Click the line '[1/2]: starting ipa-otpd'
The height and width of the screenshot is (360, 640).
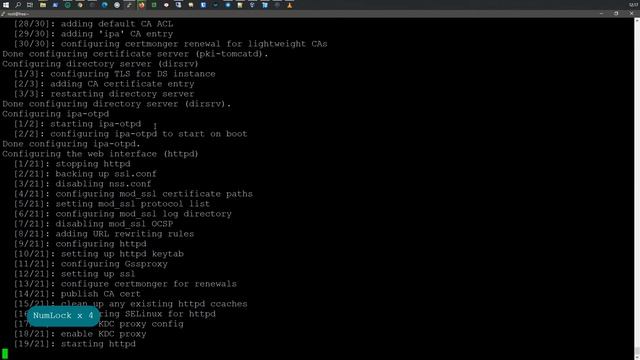77,124
